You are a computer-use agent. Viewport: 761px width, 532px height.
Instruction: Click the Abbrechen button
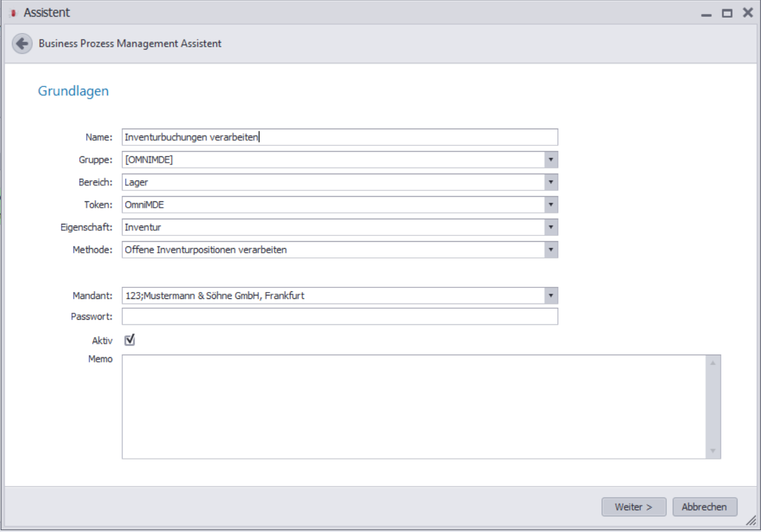pos(704,507)
